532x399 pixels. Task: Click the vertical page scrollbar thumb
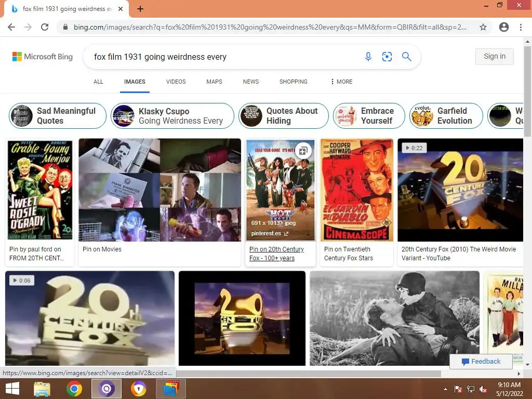pyautogui.click(x=527, y=91)
